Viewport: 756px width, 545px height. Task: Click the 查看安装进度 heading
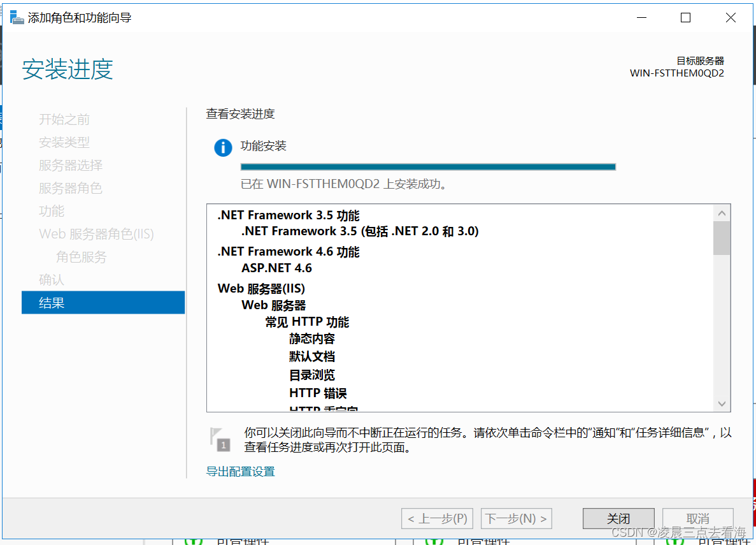240,114
